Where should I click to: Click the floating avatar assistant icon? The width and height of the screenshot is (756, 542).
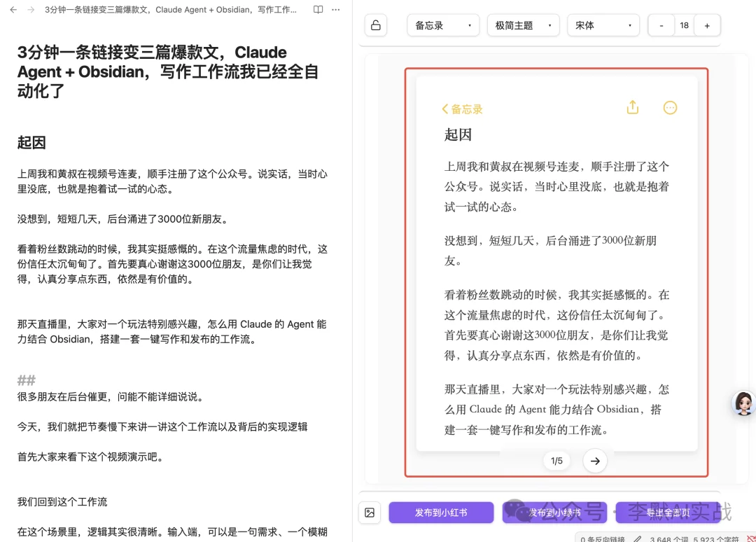(743, 403)
